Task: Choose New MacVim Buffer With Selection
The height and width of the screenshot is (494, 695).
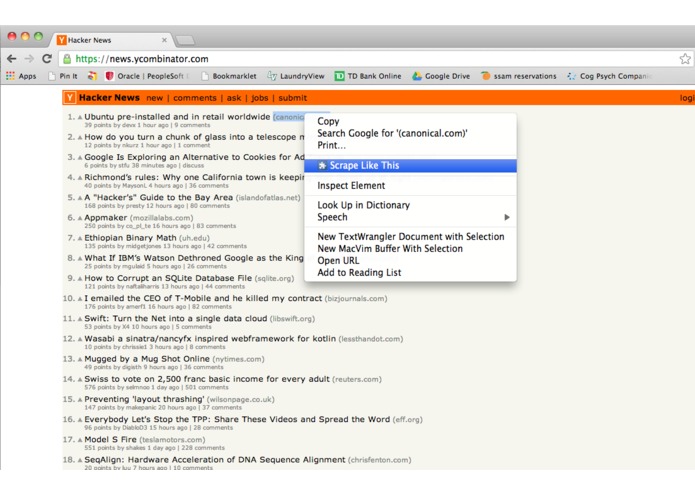Action: coord(410,249)
